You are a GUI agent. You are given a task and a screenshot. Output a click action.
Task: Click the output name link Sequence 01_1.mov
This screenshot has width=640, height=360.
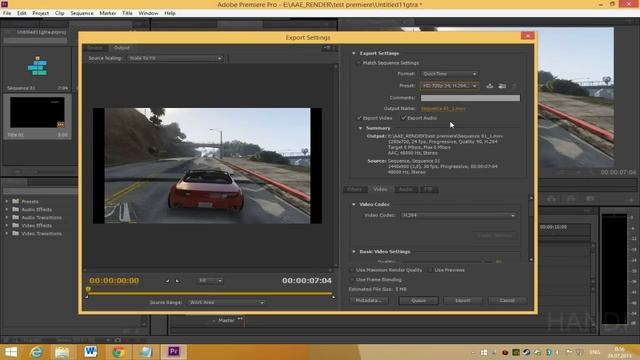point(443,109)
